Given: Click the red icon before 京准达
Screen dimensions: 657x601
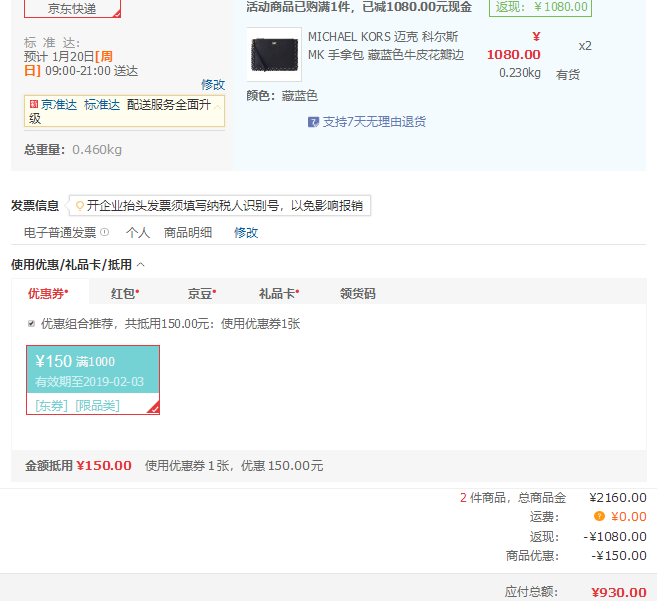Looking at the screenshot, I should [x=34, y=104].
